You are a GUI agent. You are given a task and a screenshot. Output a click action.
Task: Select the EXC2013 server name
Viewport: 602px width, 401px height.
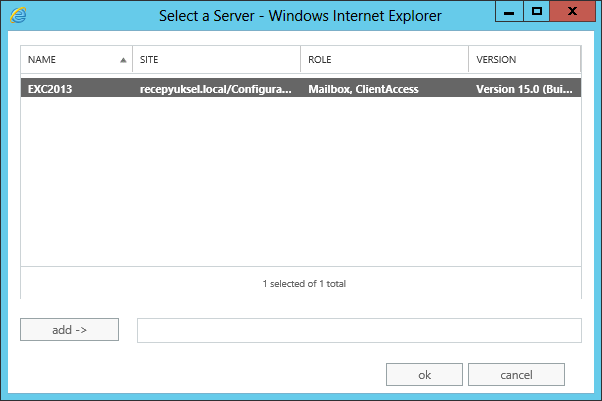[50, 89]
